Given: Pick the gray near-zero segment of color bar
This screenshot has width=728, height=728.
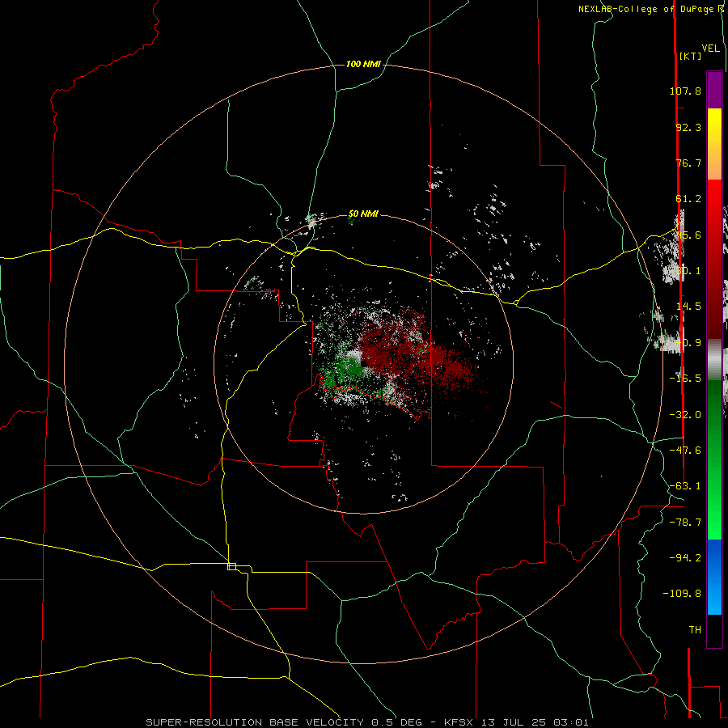Looking at the screenshot, I should 714,359.
